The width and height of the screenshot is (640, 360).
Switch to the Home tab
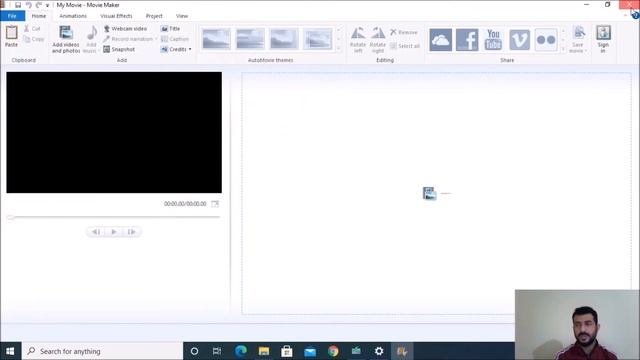[x=39, y=16]
